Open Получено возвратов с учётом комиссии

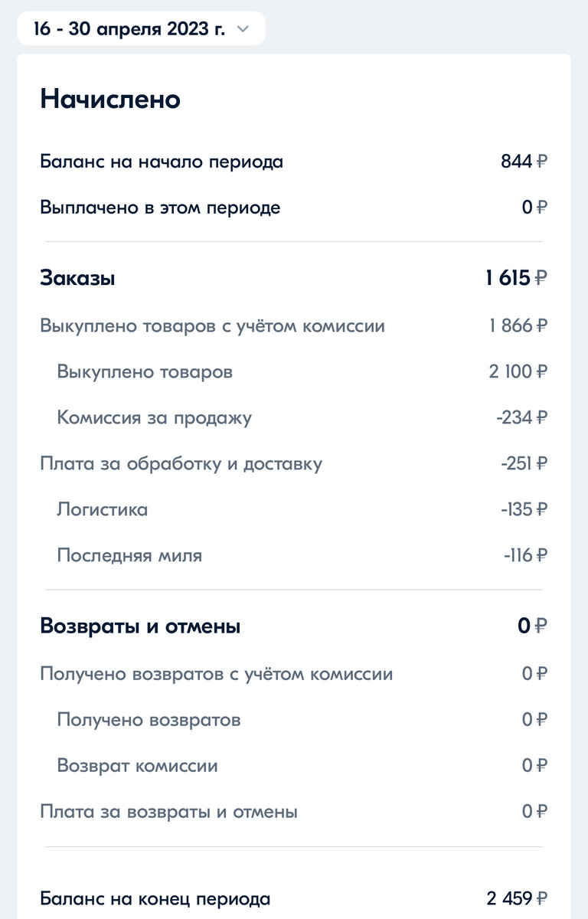click(x=294, y=675)
